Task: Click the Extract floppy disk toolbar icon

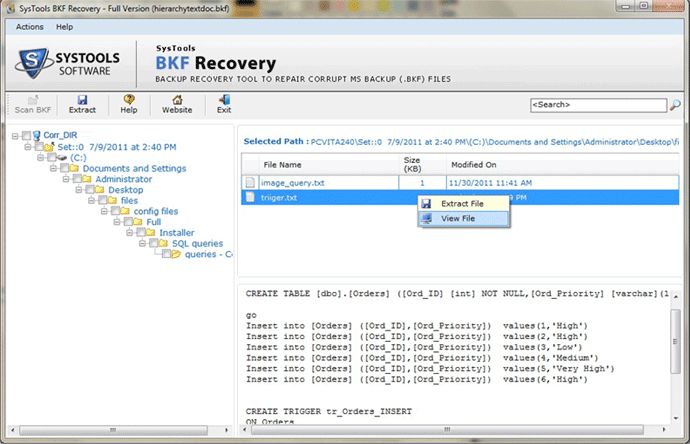Action: [x=82, y=100]
